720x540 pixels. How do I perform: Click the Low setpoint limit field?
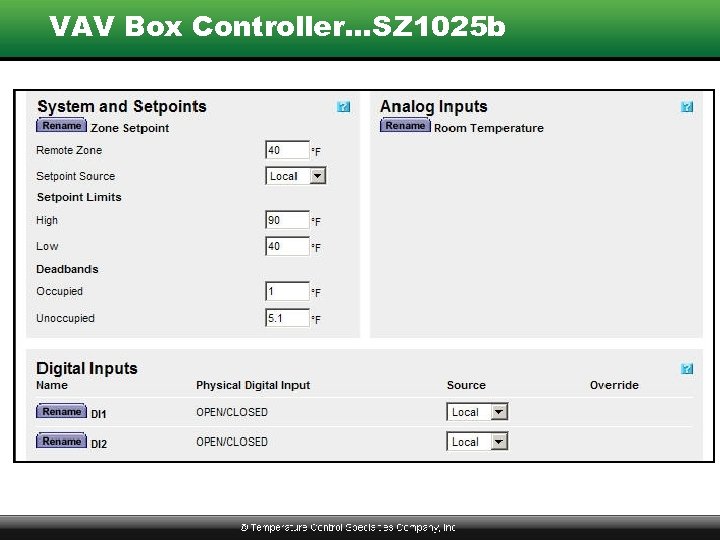[x=287, y=246]
